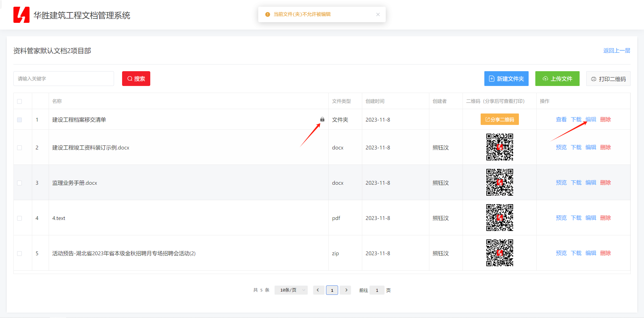Image resolution: width=644 pixels, height=318 pixels.
Task: Click 编辑 for 建设工程竣工资料装订示例.docx
Action: pos(591,147)
